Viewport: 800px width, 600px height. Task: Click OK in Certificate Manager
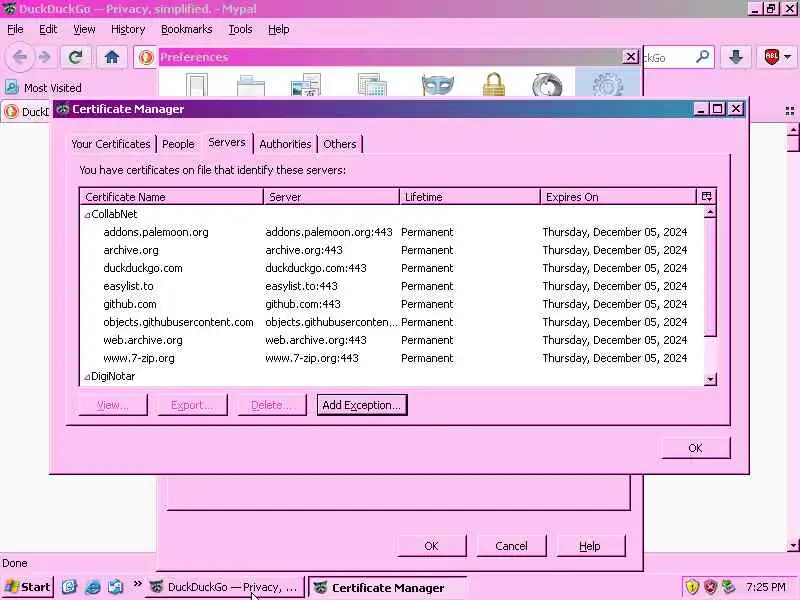point(695,448)
